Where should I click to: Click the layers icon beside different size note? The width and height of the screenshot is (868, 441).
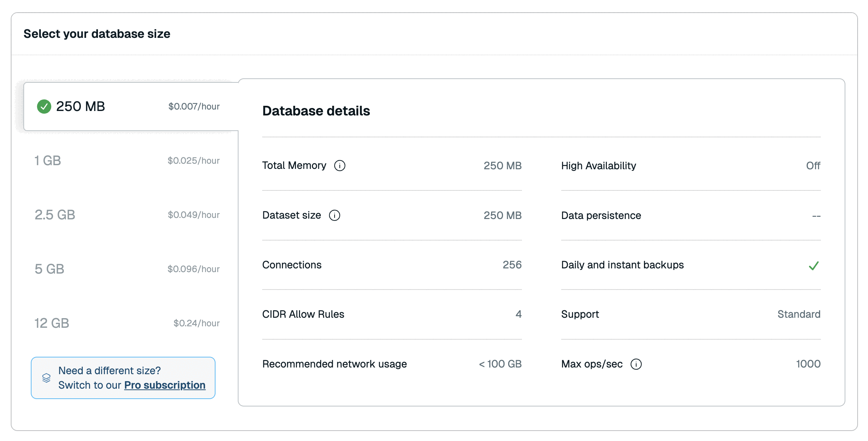[x=46, y=378]
